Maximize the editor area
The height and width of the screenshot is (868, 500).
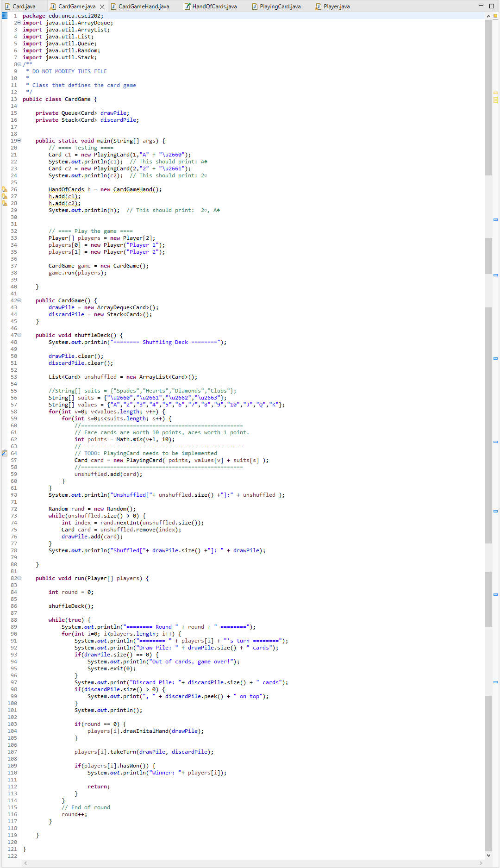pyautogui.click(x=492, y=6)
